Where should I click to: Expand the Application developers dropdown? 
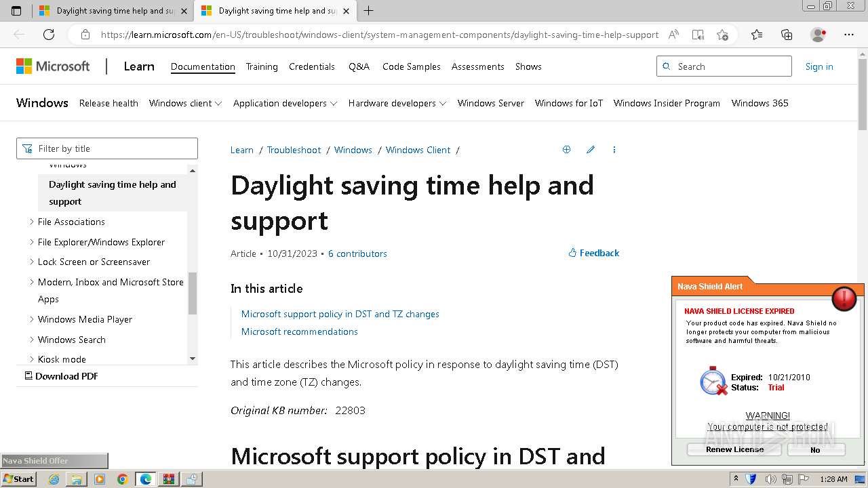tap(285, 103)
